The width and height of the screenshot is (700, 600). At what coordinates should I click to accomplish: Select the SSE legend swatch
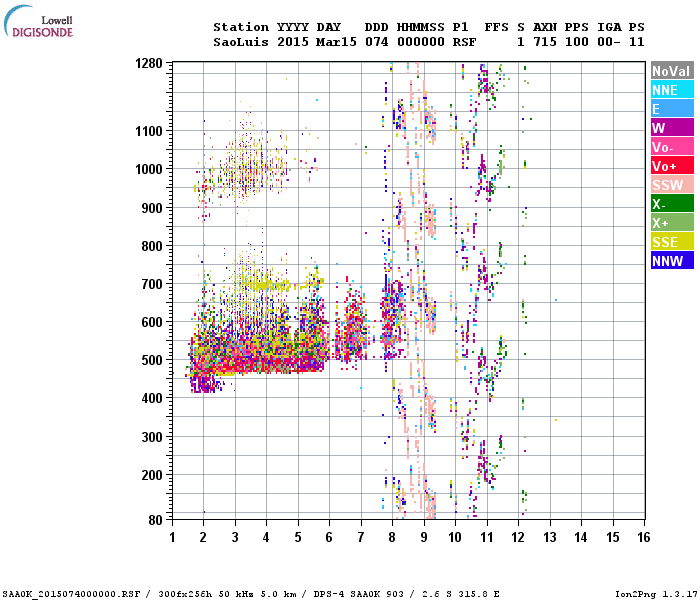tap(672, 242)
